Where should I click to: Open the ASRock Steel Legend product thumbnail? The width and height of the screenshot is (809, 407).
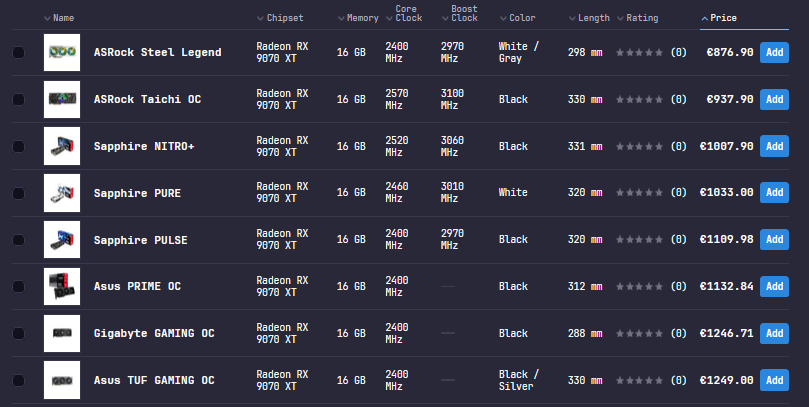[x=62, y=52]
